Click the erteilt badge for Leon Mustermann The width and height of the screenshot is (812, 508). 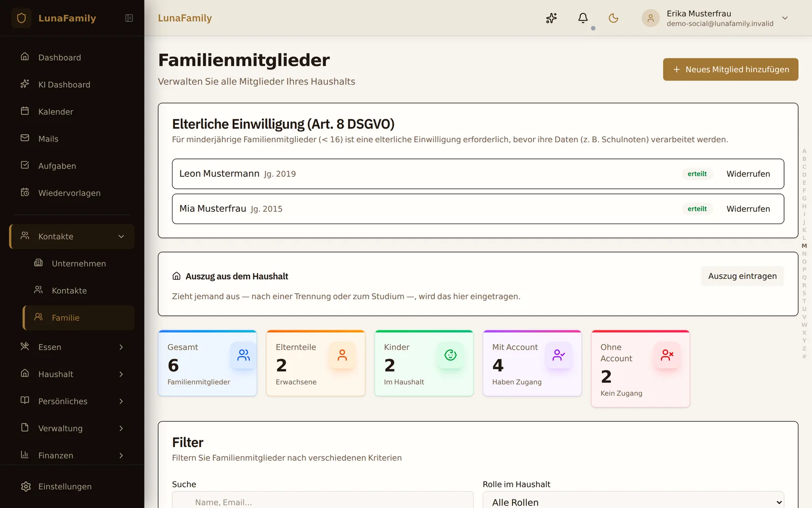[697, 174]
